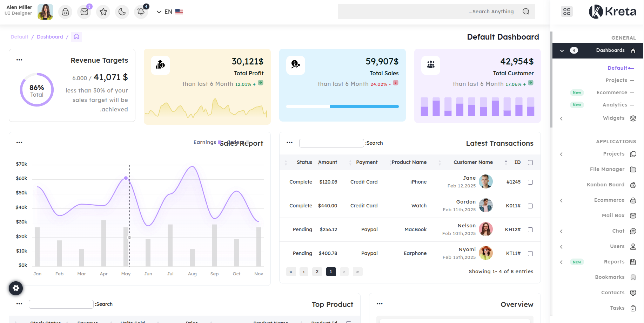Check the box for transaction #1245
Image resolution: width=644 pixels, height=323 pixels.
[x=530, y=182]
